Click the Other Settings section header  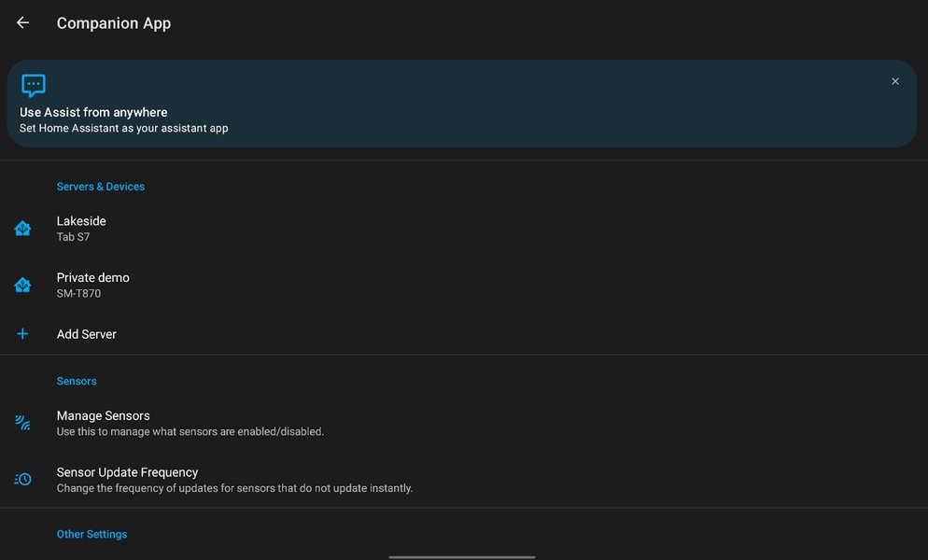91,534
